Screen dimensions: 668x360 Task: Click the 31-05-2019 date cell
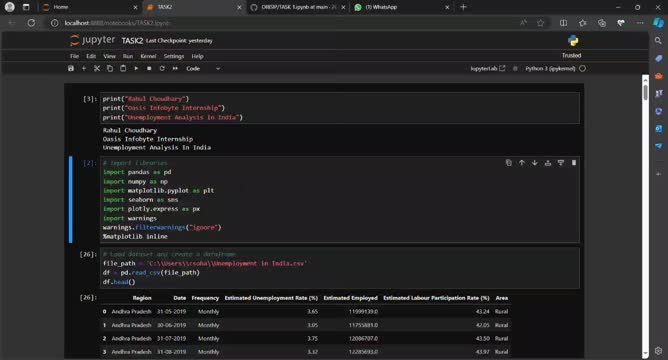(171, 311)
